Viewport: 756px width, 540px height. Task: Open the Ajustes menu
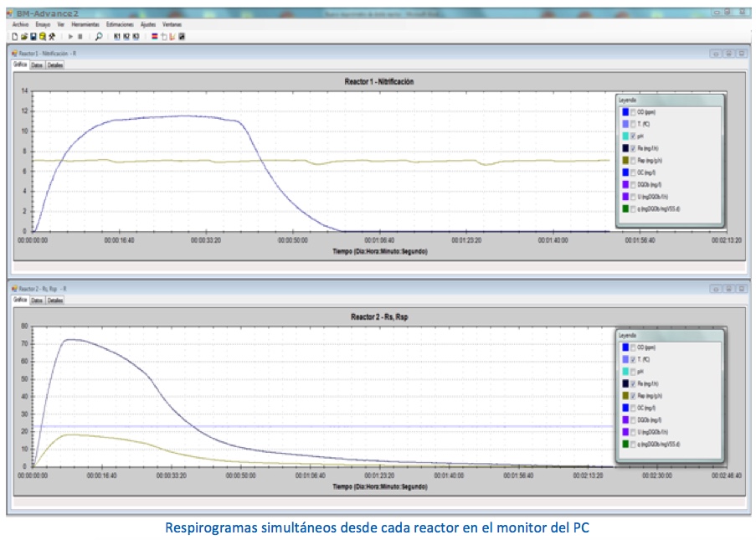(148, 24)
